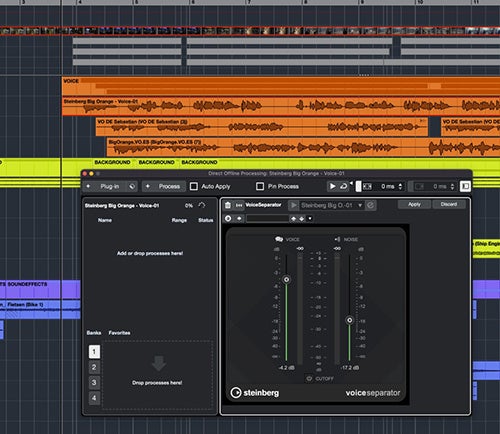Close the Direct Offline Processing window
500x434 pixels.
[x=85, y=174]
